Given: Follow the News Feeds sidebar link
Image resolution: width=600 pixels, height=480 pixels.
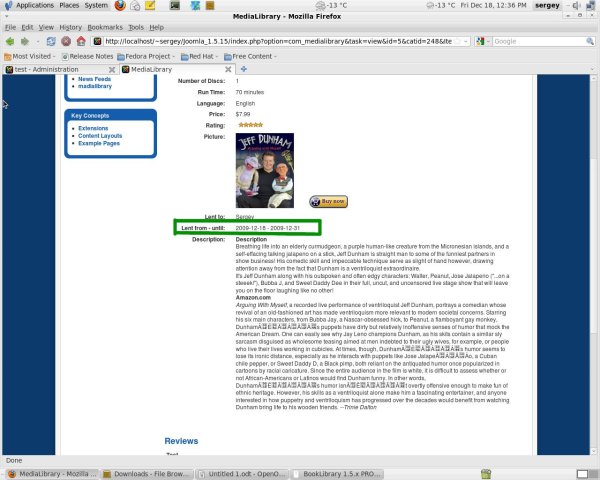Looking at the screenshot, I should pos(95,79).
